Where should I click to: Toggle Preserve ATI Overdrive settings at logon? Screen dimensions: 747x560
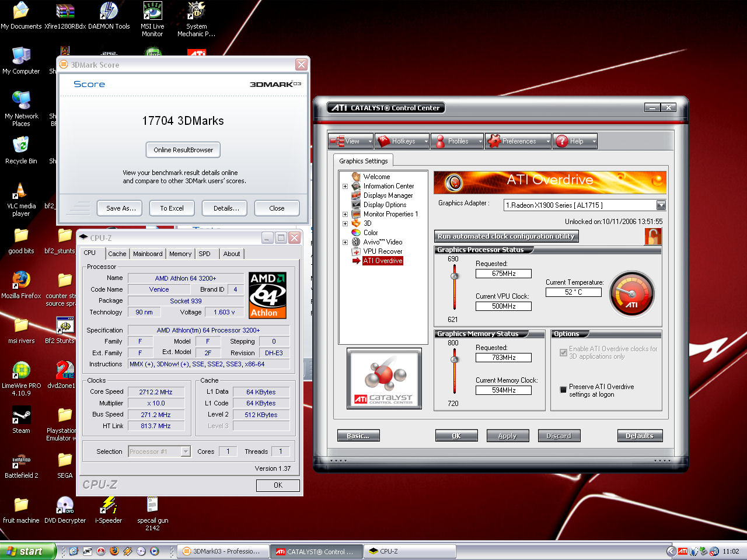(x=563, y=390)
